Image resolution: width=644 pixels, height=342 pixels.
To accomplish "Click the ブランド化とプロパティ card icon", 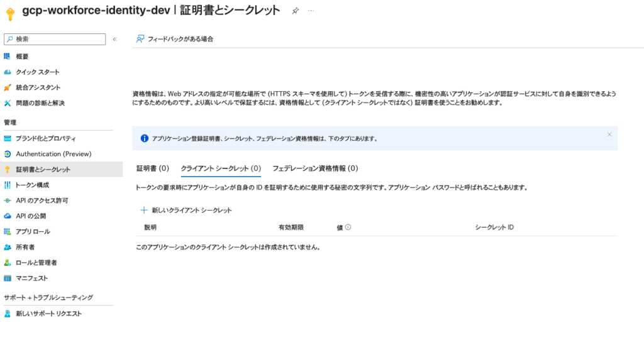I will pos(8,138).
